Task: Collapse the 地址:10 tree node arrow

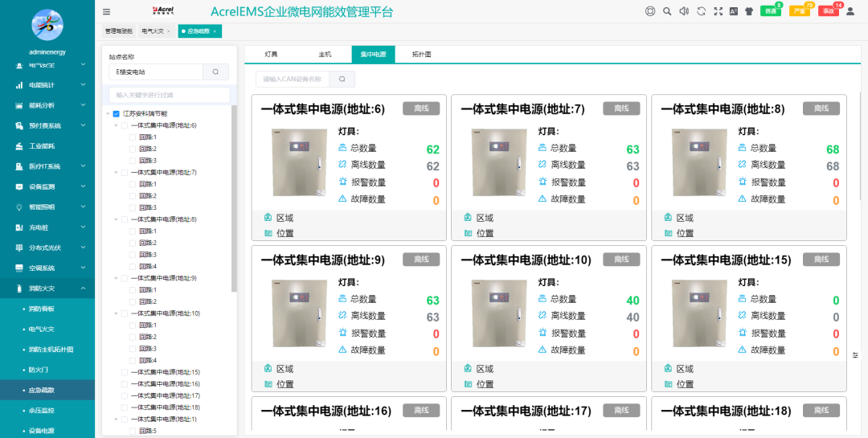Action: 117,313
